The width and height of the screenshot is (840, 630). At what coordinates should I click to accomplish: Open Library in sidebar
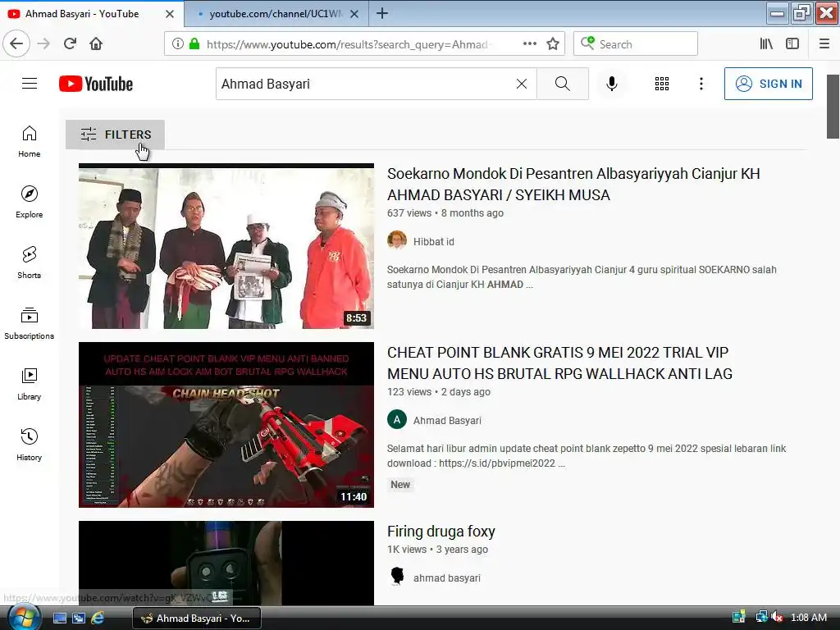pyautogui.click(x=30, y=384)
